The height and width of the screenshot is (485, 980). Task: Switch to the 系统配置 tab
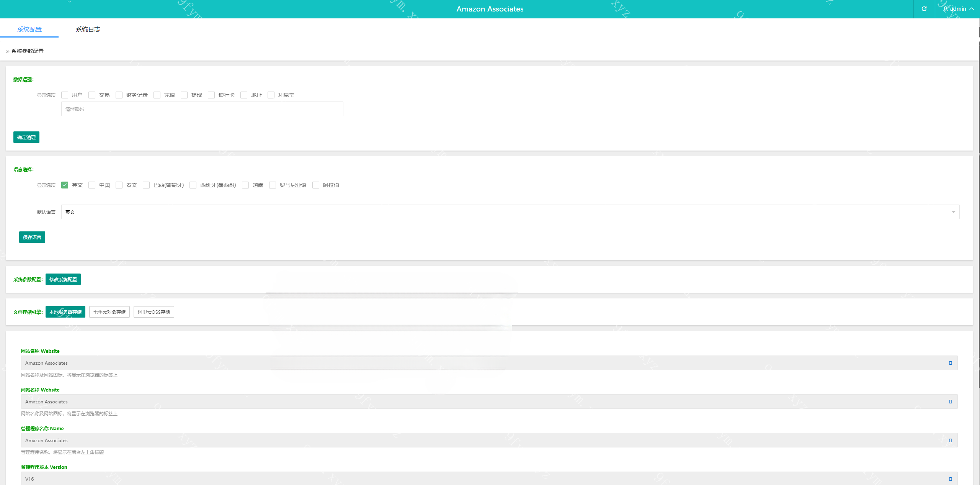point(29,29)
